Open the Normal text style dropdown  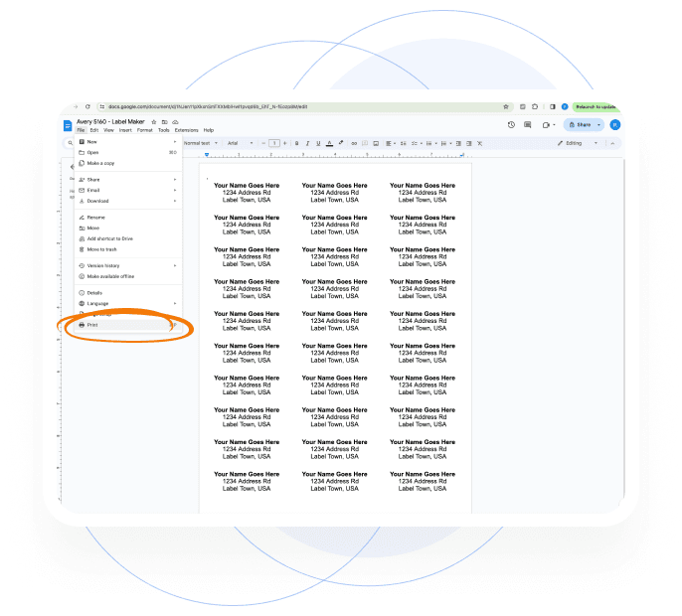[201, 143]
